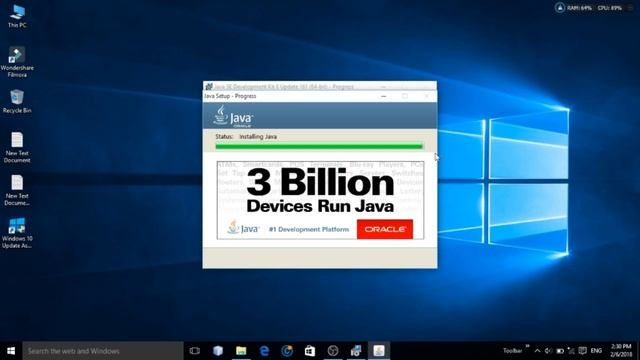
Task: Open the clock showing 2:30 PM
Action: click(x=621, y=351)
